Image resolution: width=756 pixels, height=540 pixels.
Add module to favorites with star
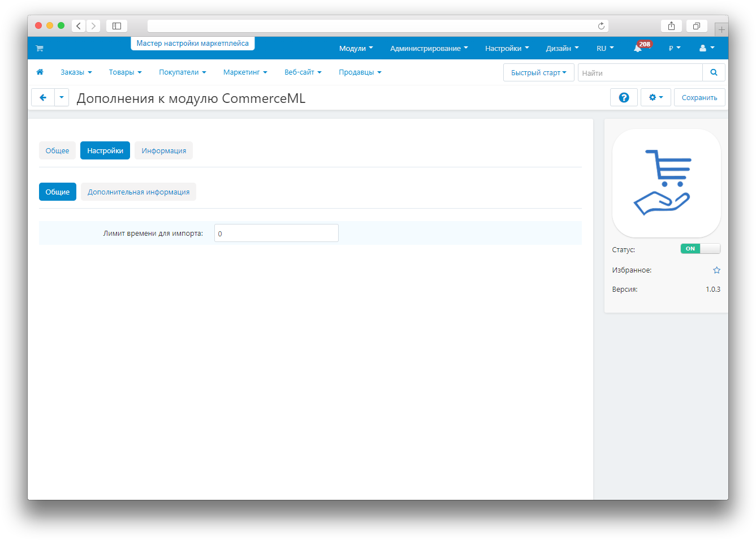click(x=716, y=270)
